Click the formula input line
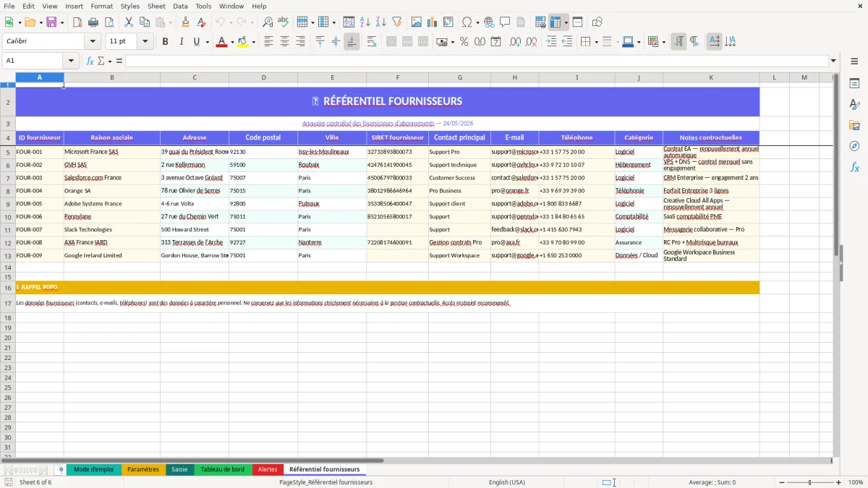Screen dimensions: 868x488 click(x=477, y=61)
